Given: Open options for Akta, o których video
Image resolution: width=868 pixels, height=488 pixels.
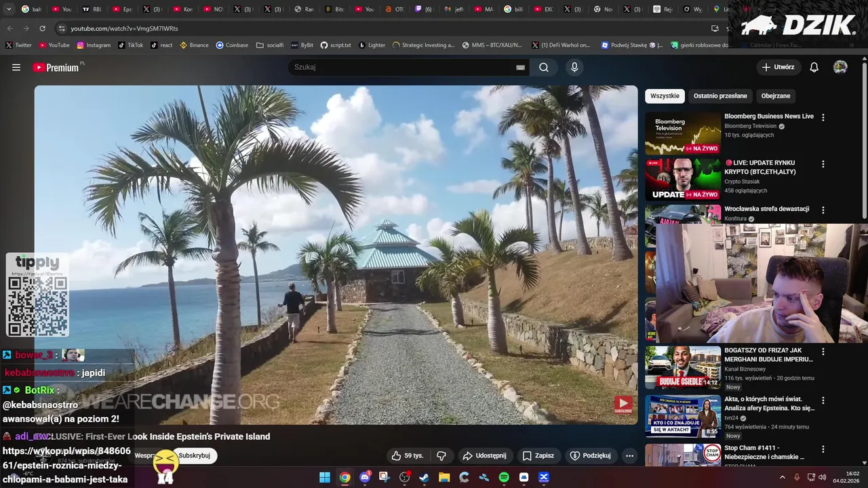Looking at the screenshot, I should click(823, 400).
